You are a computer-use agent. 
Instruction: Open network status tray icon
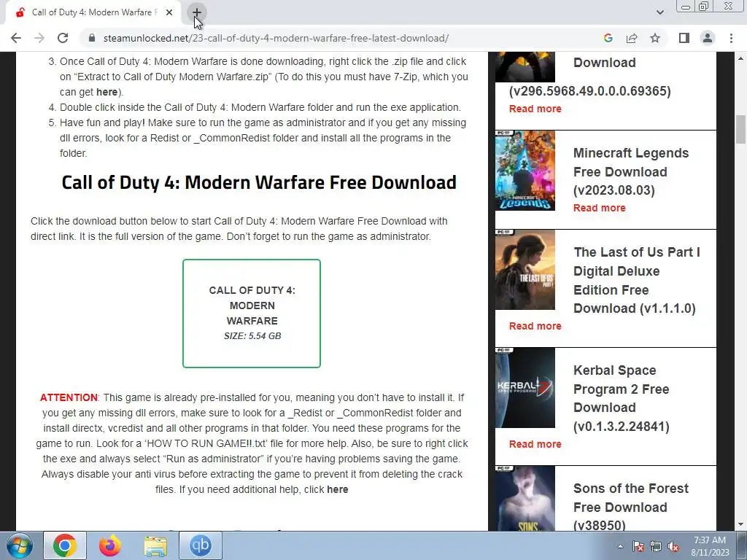(x=656, y=546)
